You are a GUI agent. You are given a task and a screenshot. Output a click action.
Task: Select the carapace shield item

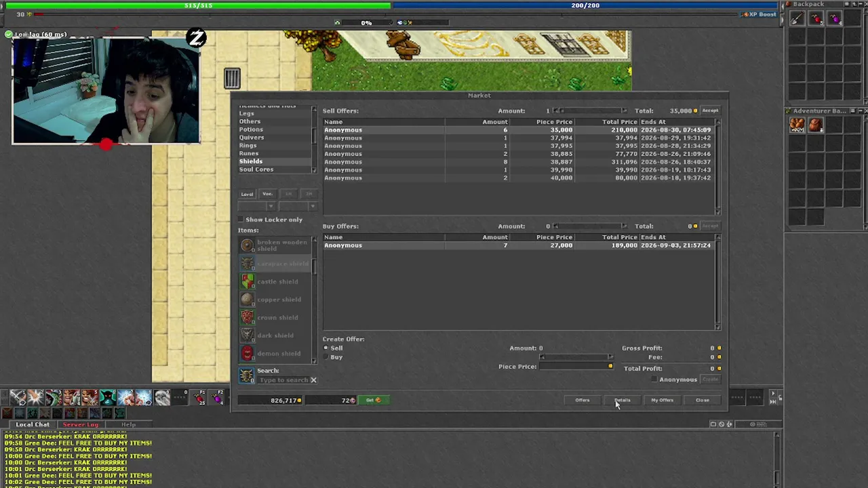[274, 264]
